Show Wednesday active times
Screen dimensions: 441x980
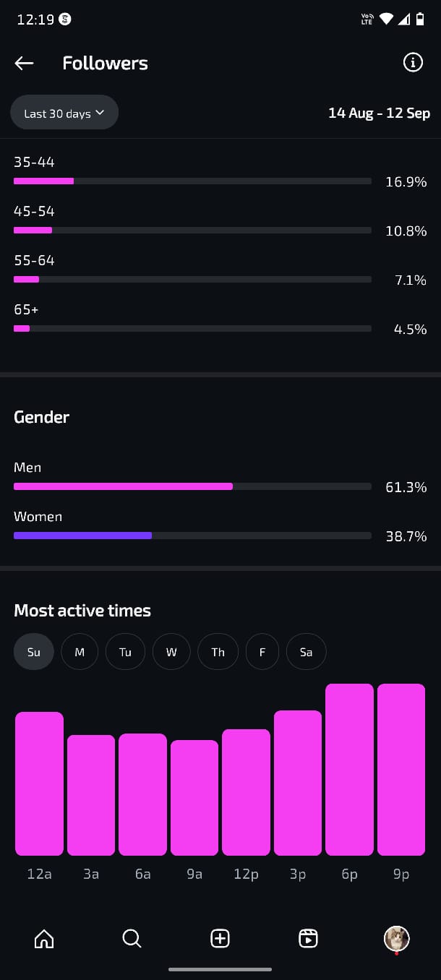pos(171,652)
